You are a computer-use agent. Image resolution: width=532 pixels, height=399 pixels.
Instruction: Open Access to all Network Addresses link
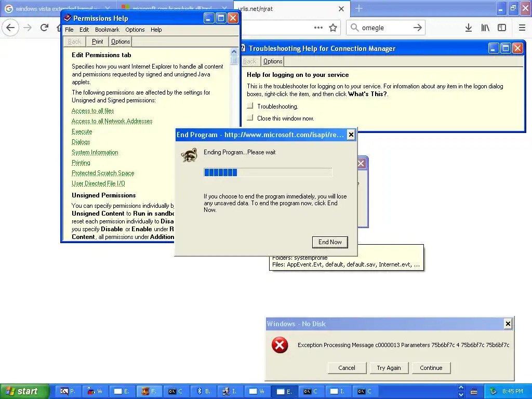tap(112, 121)
